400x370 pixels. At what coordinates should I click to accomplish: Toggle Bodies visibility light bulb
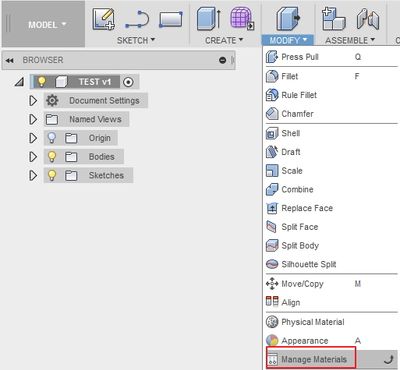point(52,156)
